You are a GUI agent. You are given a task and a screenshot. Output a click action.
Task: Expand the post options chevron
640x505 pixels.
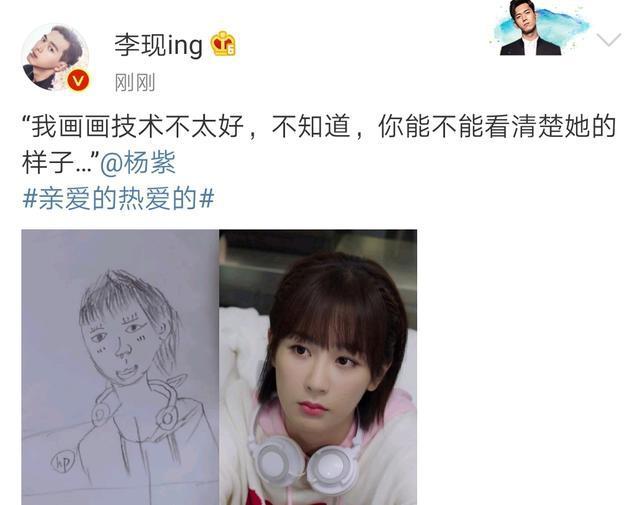coord(609,40)
